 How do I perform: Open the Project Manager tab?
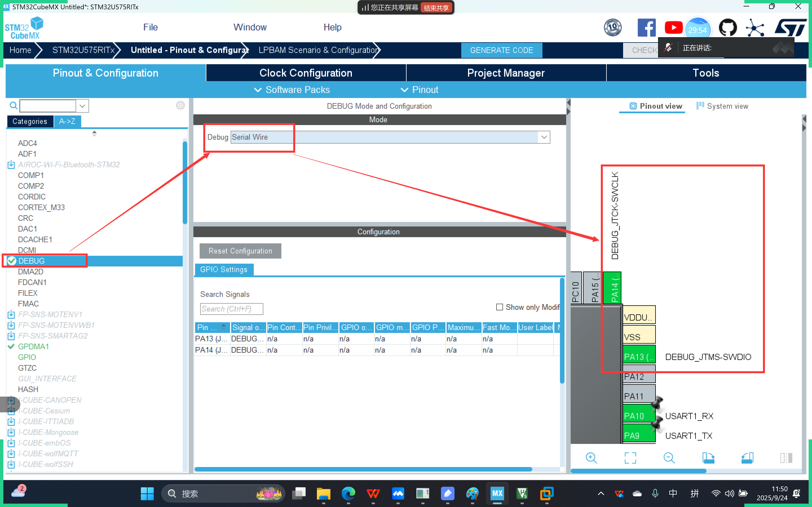506,73
